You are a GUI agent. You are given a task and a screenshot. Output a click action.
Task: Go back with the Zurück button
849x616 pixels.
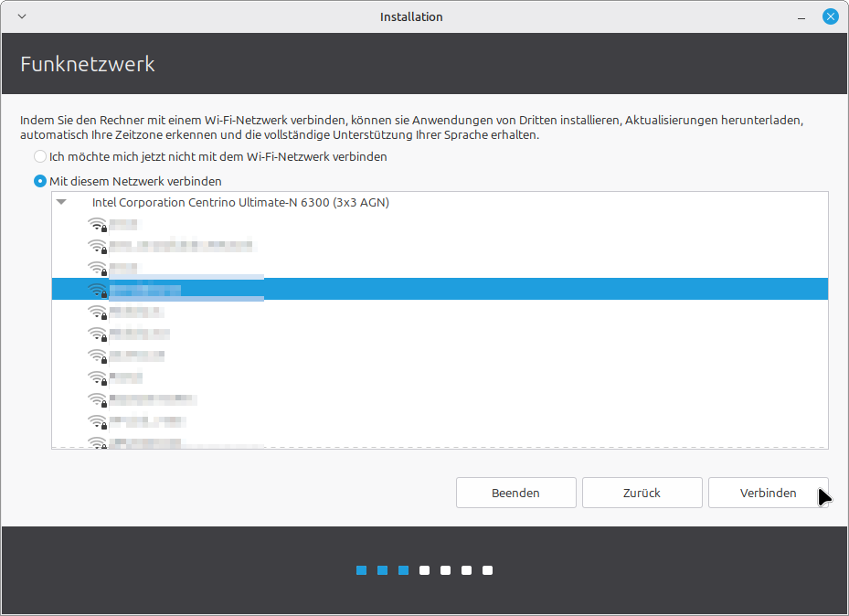click(x=642, y=493)
